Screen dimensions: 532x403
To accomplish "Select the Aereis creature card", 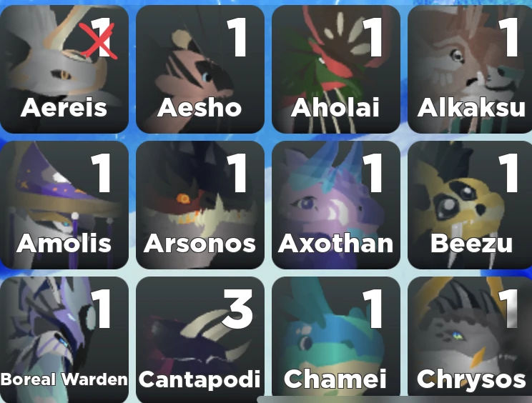I will click(64, 69).
